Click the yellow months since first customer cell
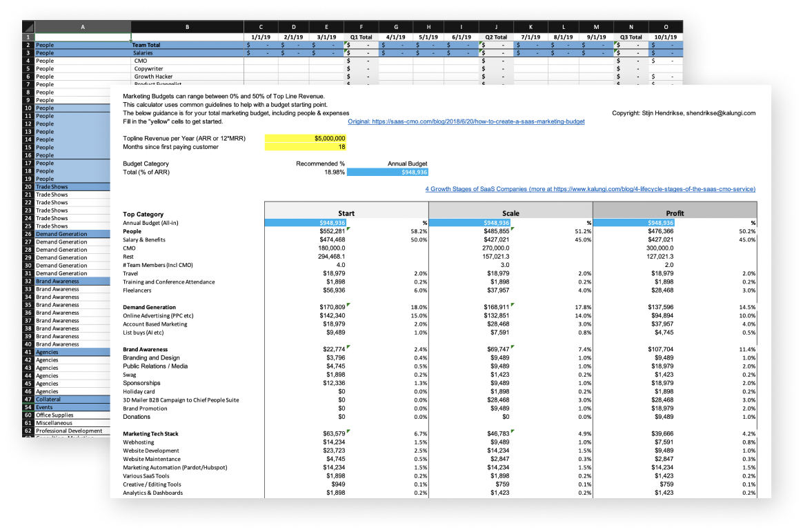This screenshot has width=803, height=532. pyautogui.click(x=305, y=147)
